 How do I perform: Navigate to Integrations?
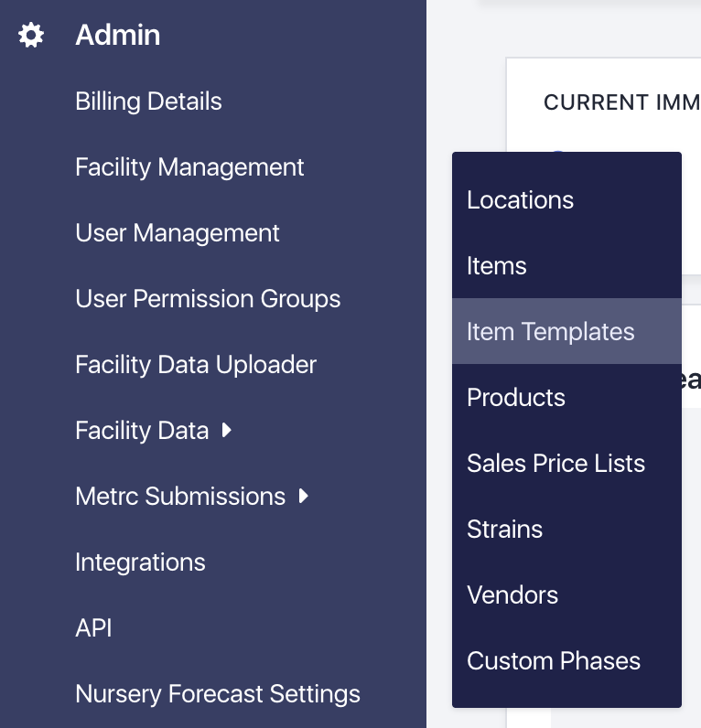[140, 562]
